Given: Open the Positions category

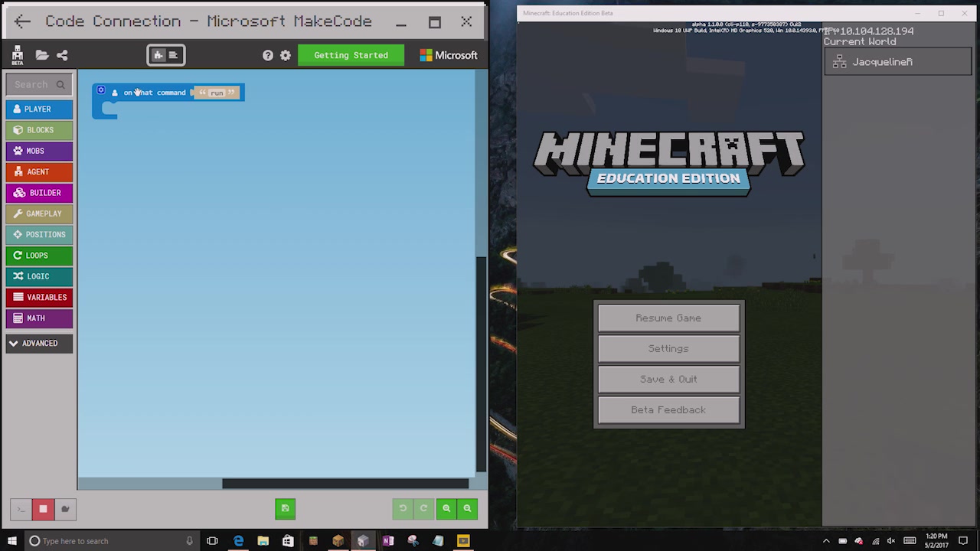Looking at the screenshot, I should (x=39, y=234).
